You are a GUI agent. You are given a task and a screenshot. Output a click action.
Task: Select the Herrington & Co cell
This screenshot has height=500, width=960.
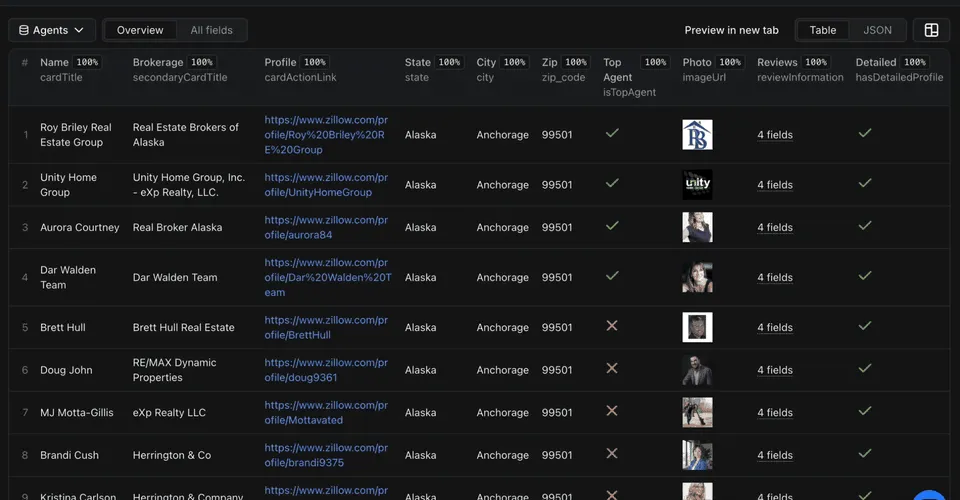172,455
